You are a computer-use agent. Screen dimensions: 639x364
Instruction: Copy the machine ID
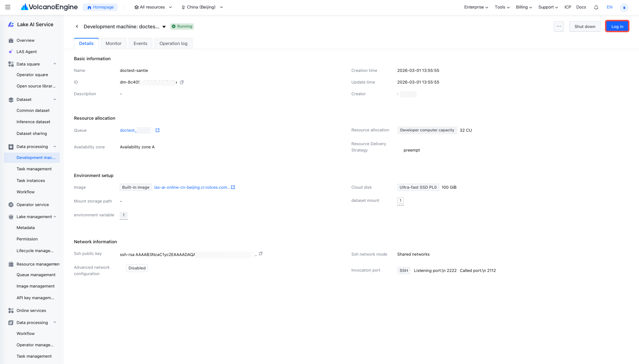point(182,82)
